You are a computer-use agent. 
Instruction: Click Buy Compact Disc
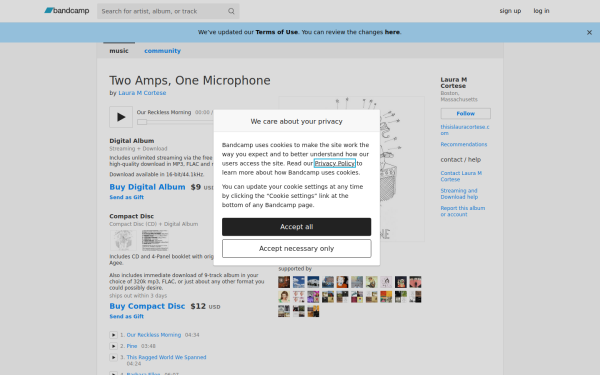click(147, 306)
